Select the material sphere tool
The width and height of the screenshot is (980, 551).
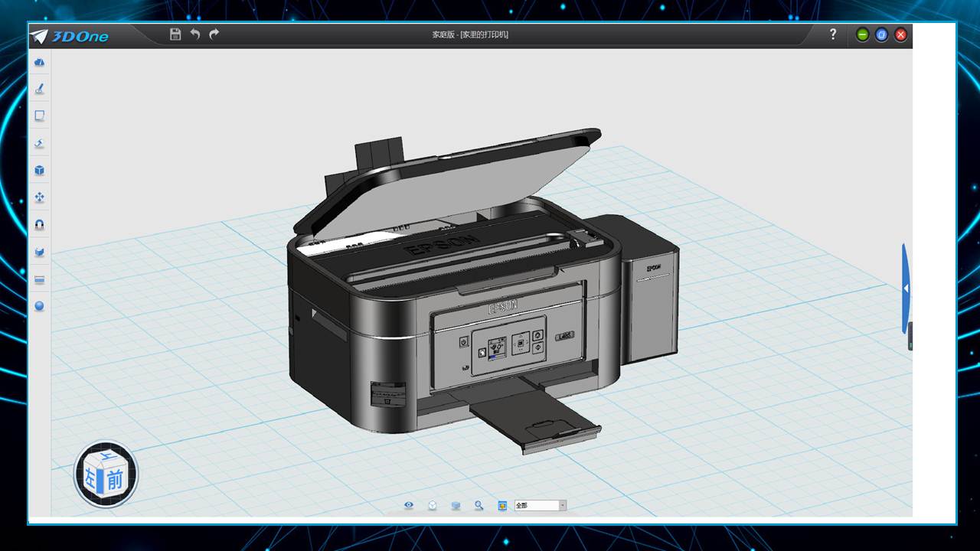pyautogui.click(x=40, y=306)
